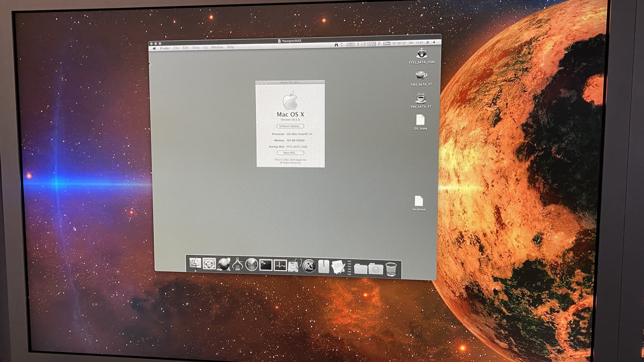
Task: Click the 16% CPU readout in menu bar
Action: [x=411, y=43]
